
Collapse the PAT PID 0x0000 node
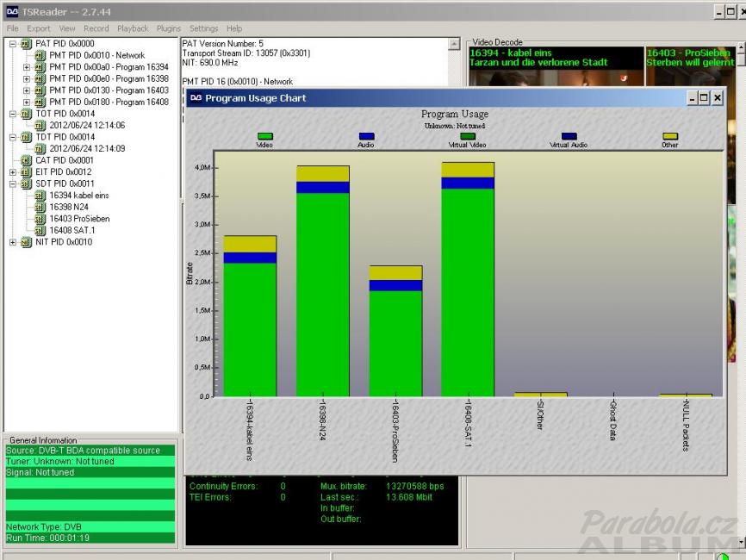click(13, 44)
